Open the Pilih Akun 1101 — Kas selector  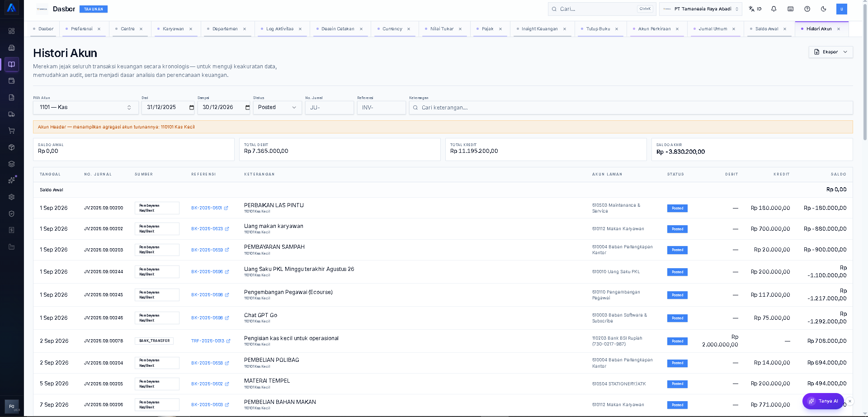(85, 108)
